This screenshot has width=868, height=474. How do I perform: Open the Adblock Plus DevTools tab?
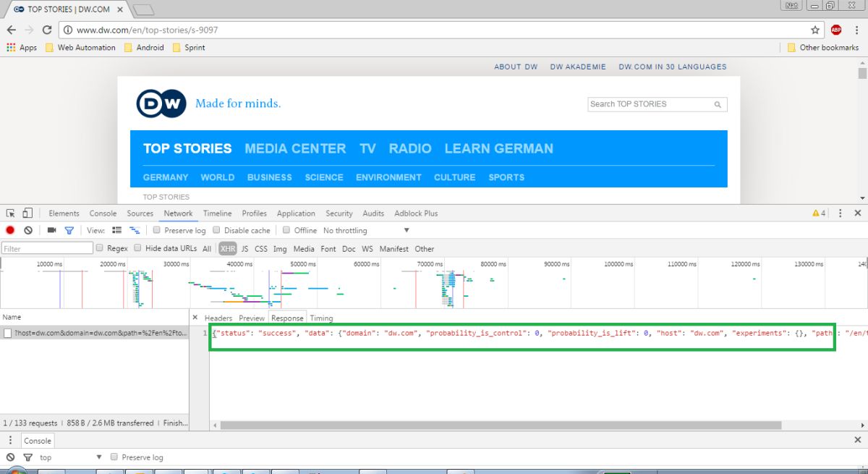click(x=416, y=213)
